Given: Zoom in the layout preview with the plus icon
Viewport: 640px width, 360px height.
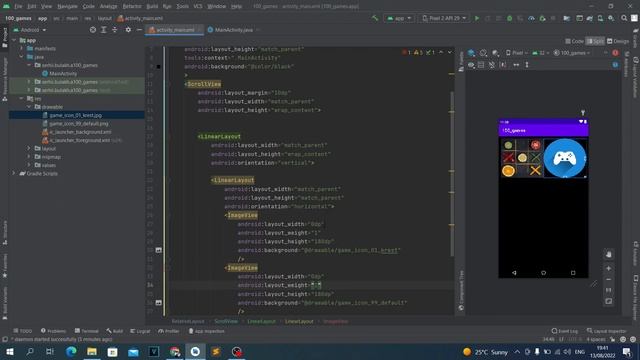Looking at the screenshot, I should coord(609,269).
